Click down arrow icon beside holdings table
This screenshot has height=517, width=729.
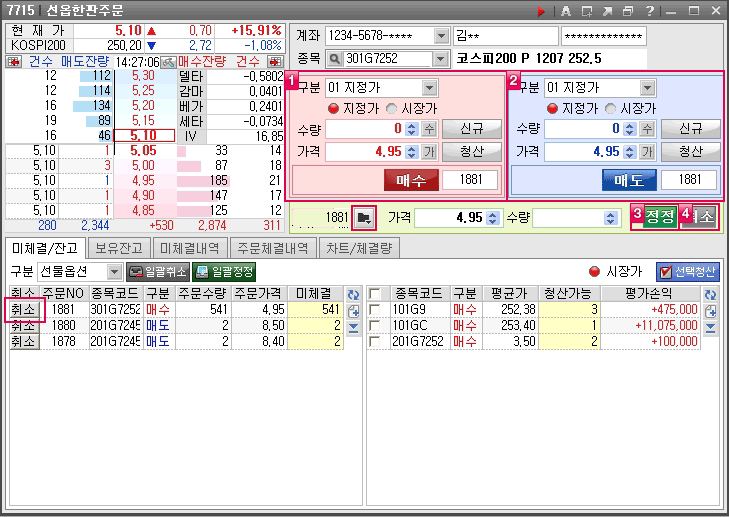[710, 328]
